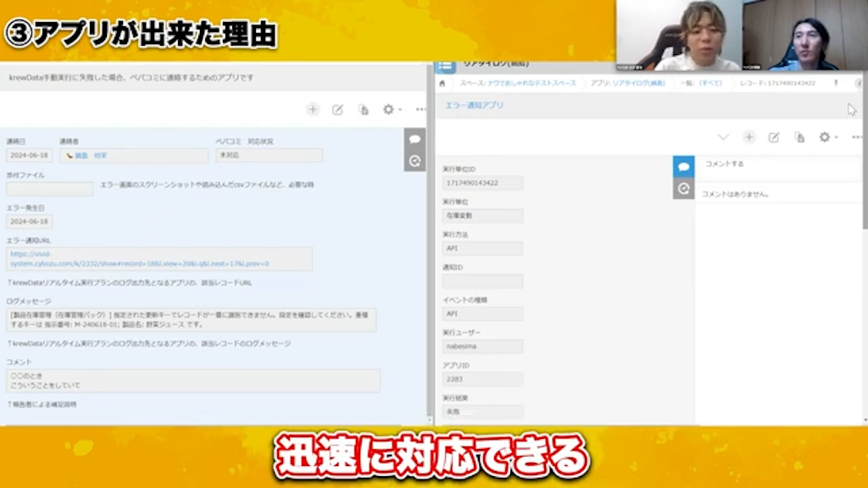Go to portal home in right window breadcrumb

[x=442, y=84]
